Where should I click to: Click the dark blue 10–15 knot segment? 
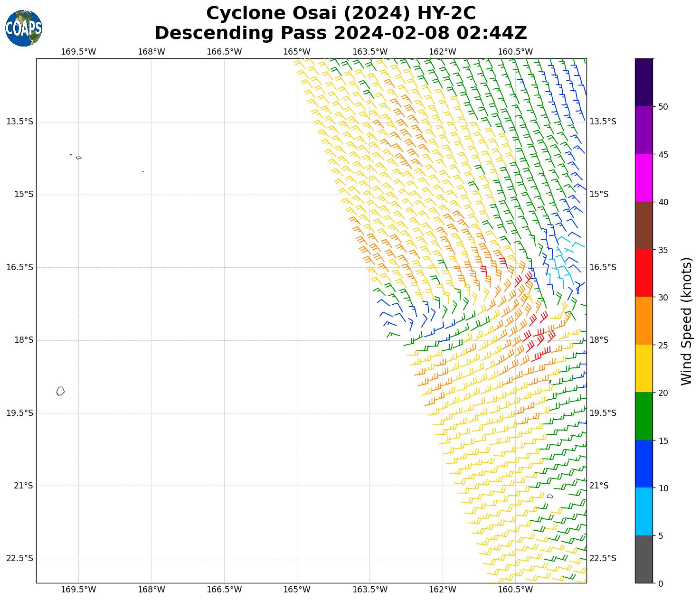[643, 464]
